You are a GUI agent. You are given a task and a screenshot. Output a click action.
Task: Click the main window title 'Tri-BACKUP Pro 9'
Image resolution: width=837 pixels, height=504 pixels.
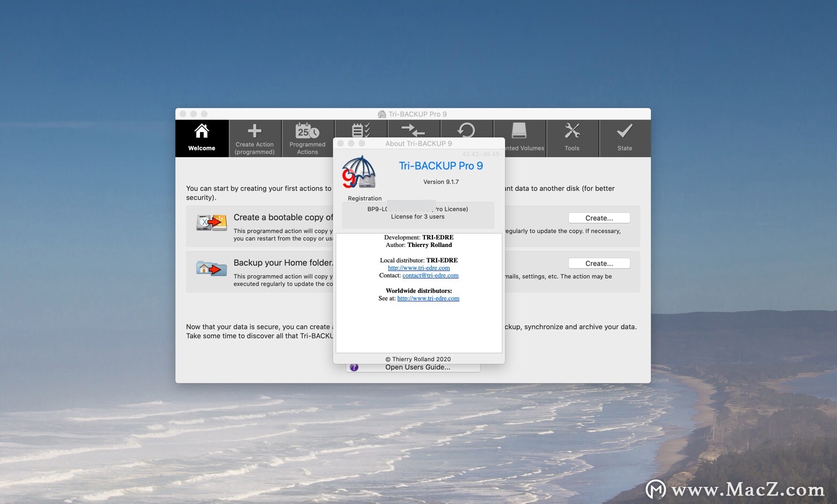[x=417, y=114]
